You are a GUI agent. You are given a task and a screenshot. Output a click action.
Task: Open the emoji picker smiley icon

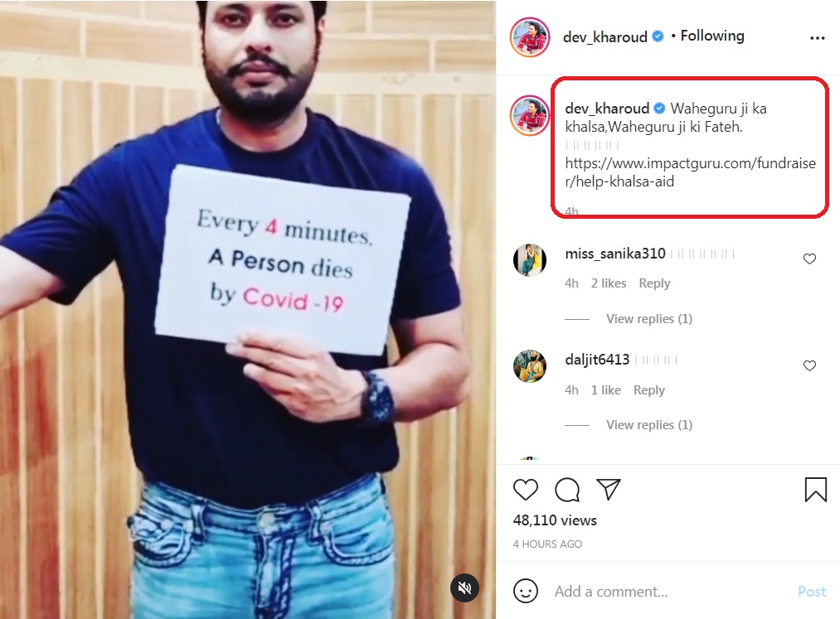point(526,591)
